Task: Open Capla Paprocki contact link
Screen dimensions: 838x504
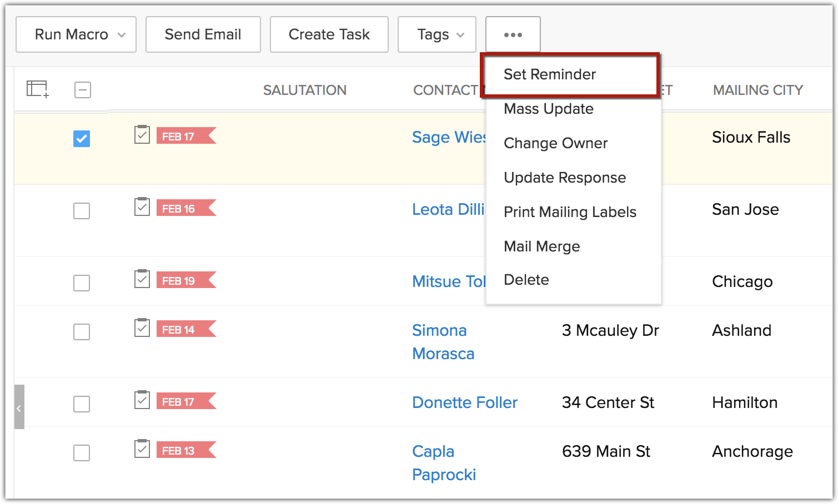Action: (444, 463)
